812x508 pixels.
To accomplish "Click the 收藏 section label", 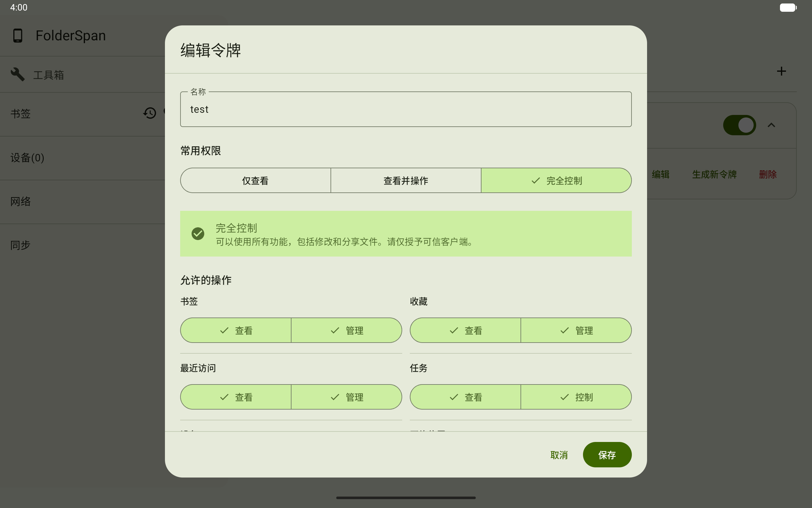I will coord(418,301).
